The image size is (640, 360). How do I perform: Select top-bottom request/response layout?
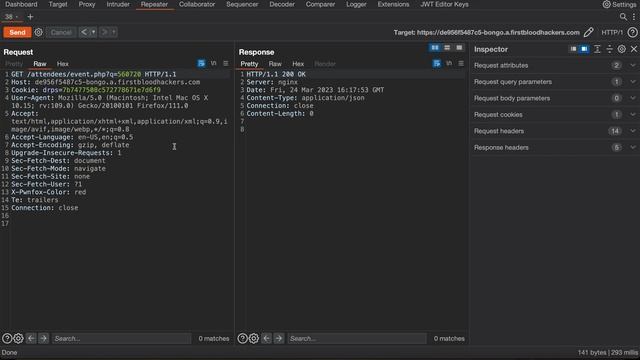(447, 48)
